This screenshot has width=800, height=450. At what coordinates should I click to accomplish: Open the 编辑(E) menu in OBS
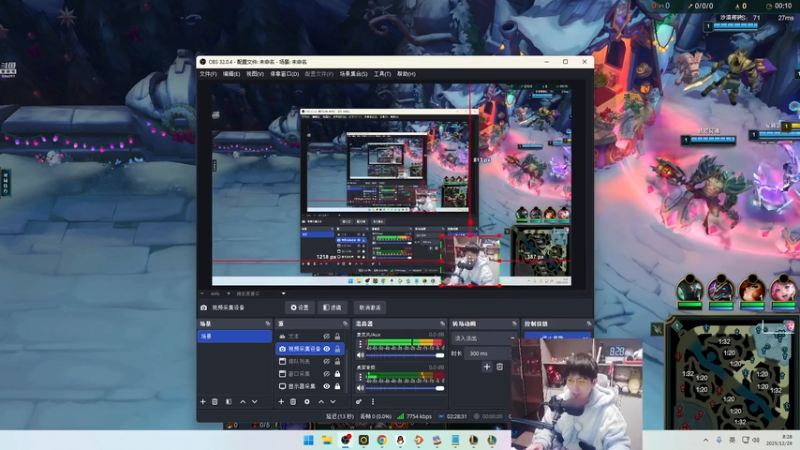[x=231, y=74]
